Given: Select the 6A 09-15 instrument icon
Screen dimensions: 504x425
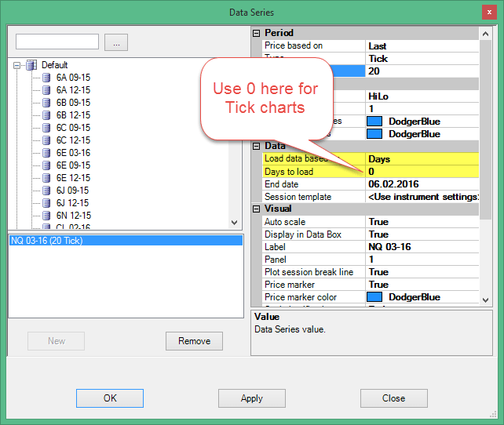Looking at the screenshot, I should coord(46,78).
